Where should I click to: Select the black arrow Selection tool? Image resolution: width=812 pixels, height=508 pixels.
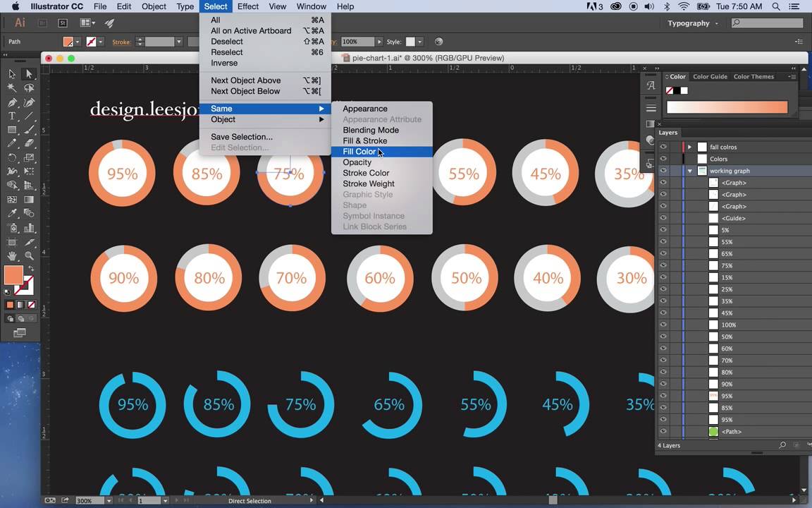[12, 74]
